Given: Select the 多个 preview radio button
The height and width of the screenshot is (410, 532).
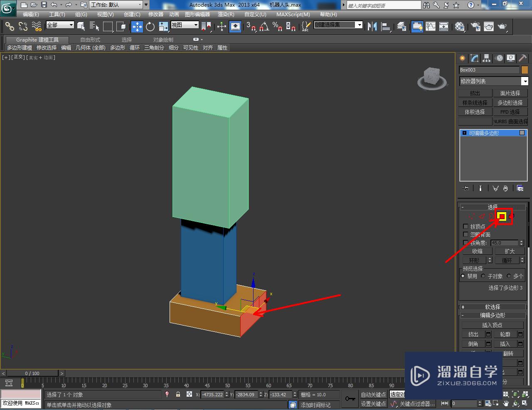Looking at the screenshot, I should point(509,276).
